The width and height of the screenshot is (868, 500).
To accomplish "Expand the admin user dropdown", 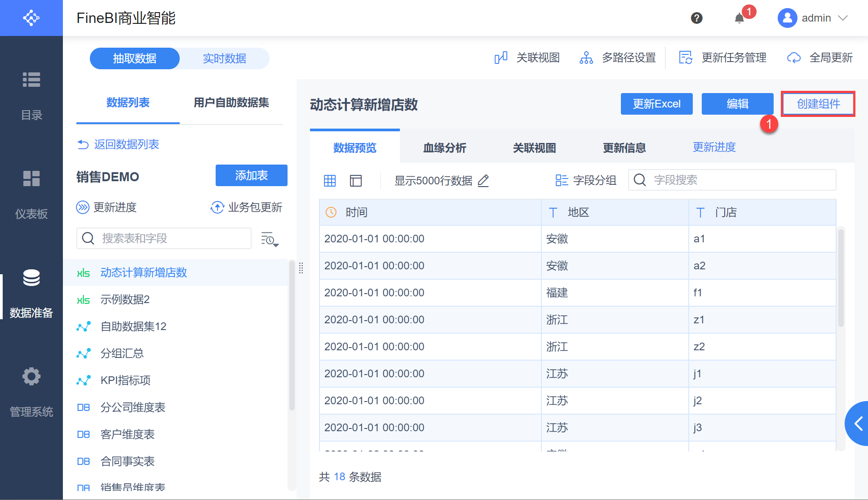I will click(x=843, y=18).
